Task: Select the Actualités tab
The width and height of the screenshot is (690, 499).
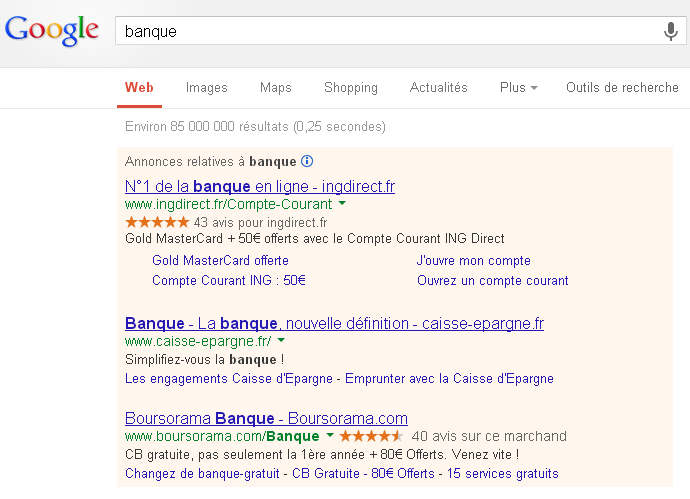Action: pyautogui.click(x=438, y=88)
